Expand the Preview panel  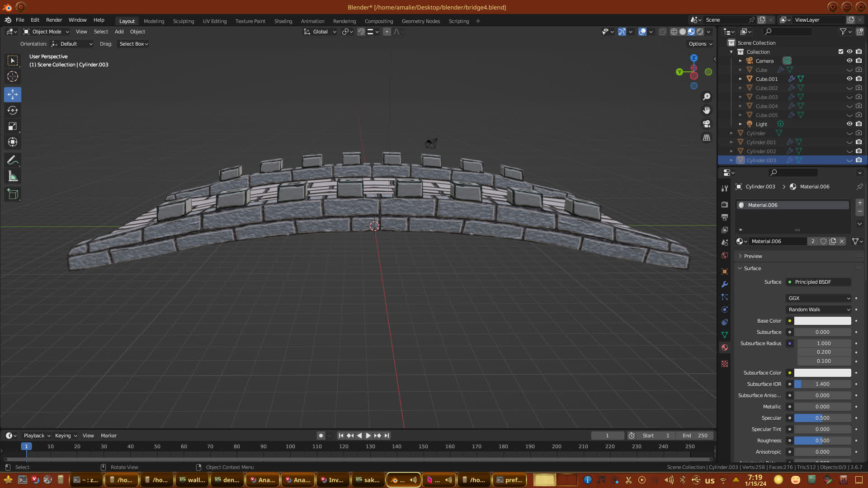point(753,256)
